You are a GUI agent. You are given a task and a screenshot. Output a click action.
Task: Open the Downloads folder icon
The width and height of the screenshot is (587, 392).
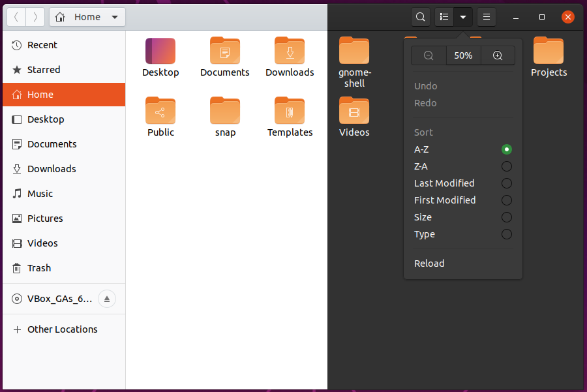pos(290,51)
